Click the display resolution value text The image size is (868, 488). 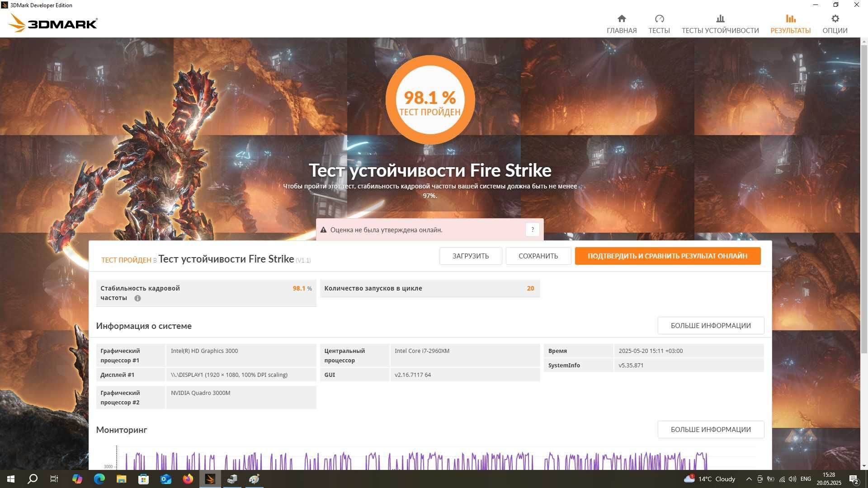coord(229,375)
